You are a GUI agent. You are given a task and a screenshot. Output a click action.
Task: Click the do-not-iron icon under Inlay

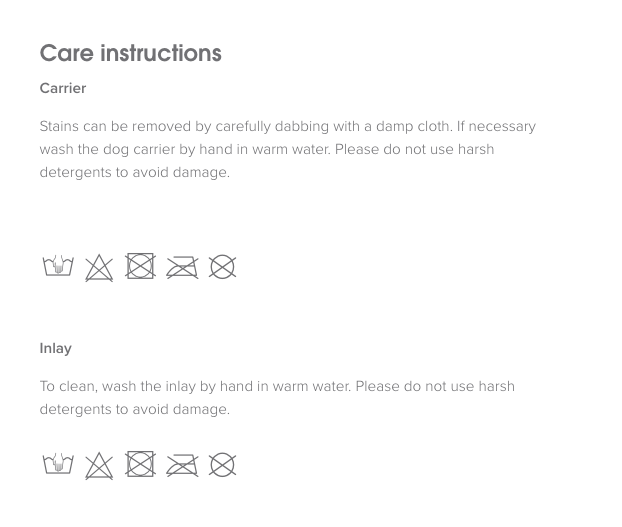click(x=182, y=465)
